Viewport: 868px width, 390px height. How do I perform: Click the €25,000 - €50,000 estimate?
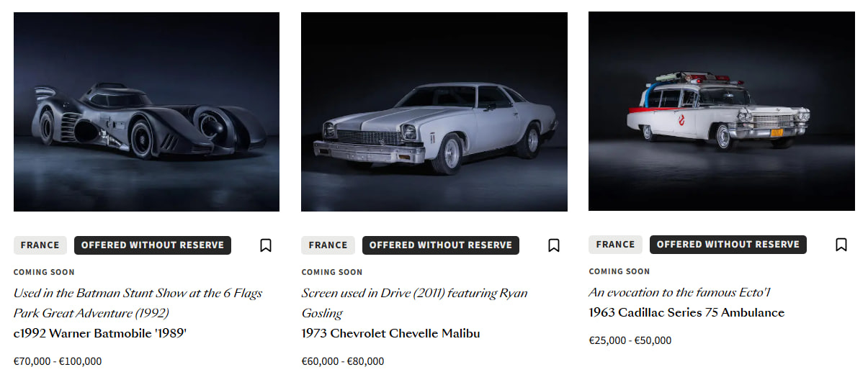pos(630,340)
